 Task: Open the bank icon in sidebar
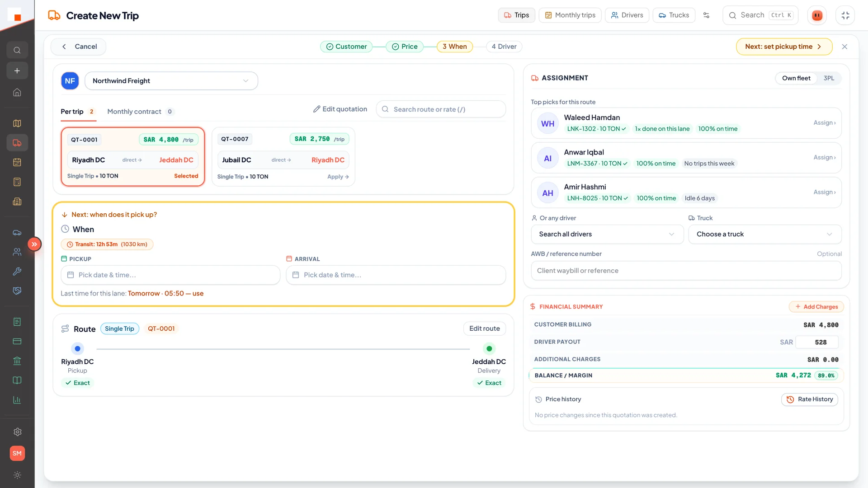point(17,361)
